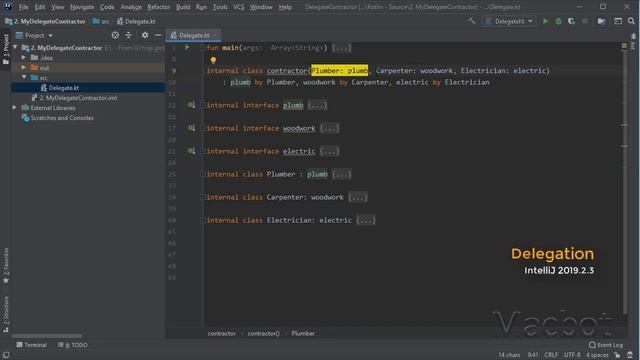
Task: Open the File menu
Action: coord(23,7)
